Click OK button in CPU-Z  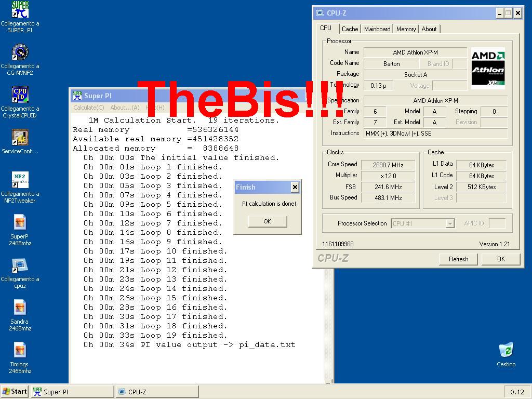501,259
